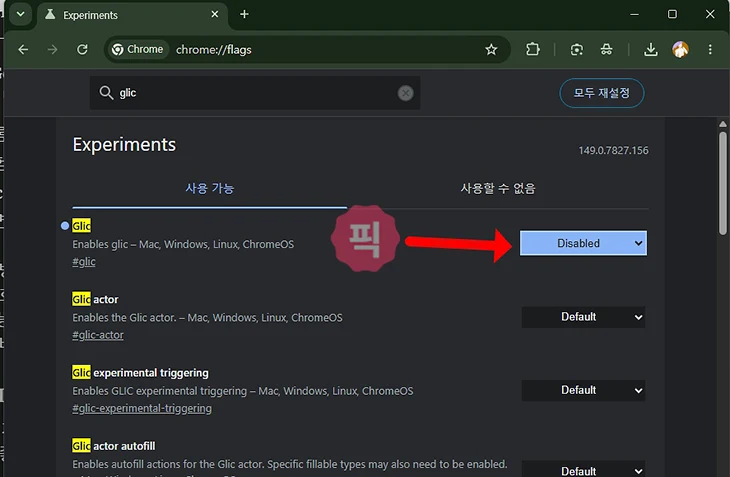Click 'Enables the Glic actor' description
The image size is (730, 477).
click(x=207, y=318)
